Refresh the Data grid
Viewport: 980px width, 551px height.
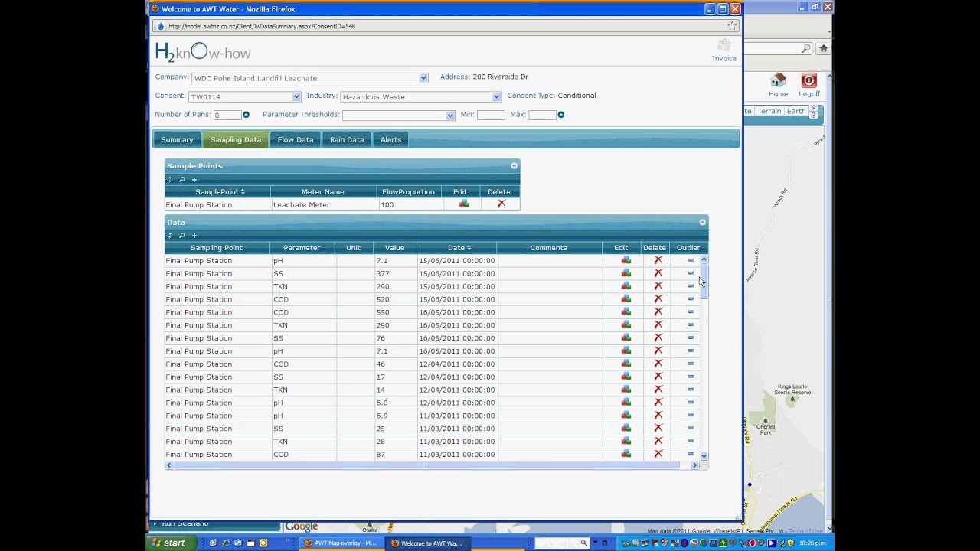[170, 235]
